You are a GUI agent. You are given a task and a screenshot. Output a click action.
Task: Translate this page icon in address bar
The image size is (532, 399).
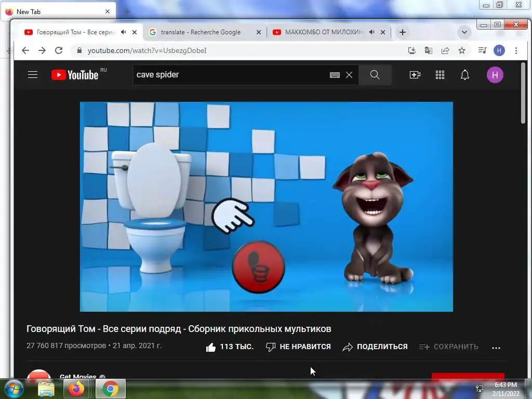click(429, 50)
